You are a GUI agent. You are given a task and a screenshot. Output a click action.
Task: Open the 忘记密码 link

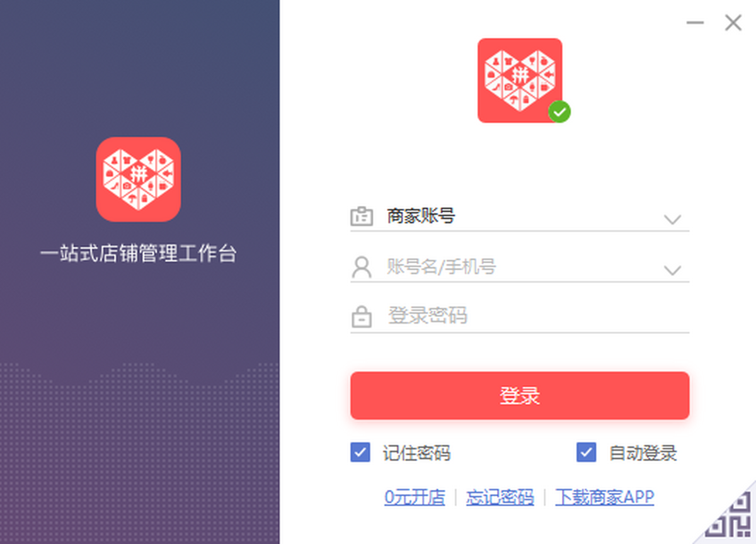(500, 497)
